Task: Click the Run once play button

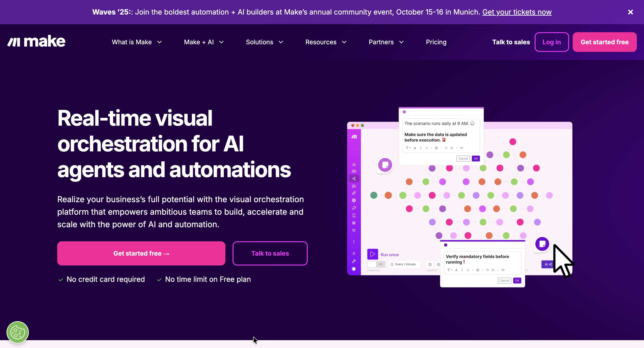Action: point(372,254)
